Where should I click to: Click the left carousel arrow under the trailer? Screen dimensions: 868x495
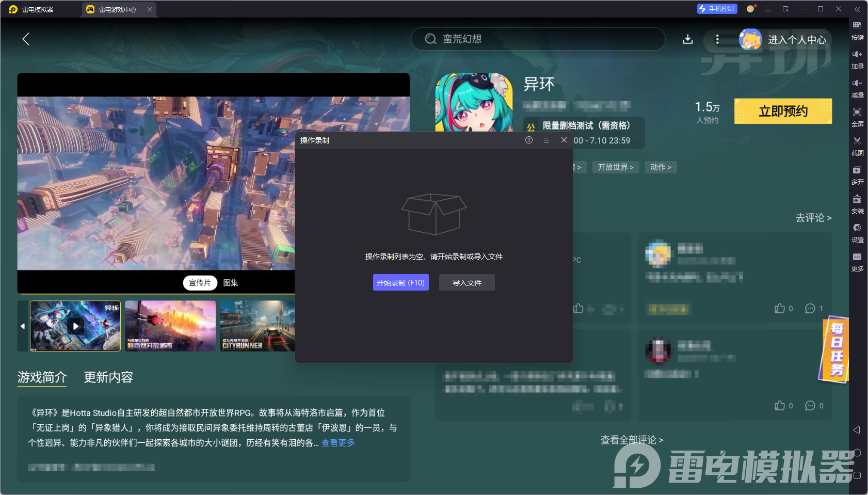click(22, 326)
